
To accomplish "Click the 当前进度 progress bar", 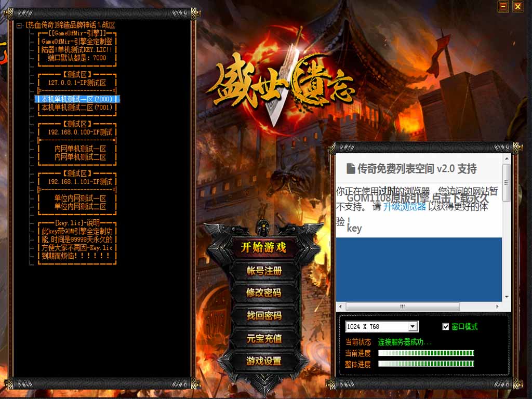I will (x=426, y=353).
